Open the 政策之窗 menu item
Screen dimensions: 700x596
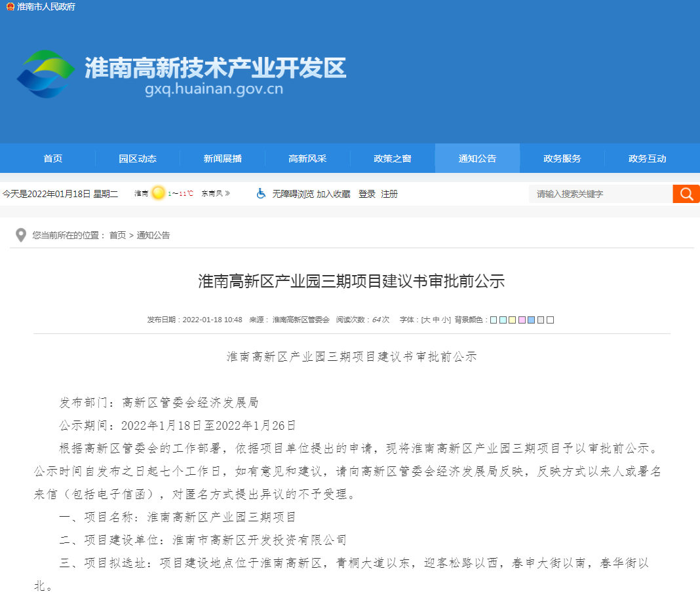pos(393,158)
